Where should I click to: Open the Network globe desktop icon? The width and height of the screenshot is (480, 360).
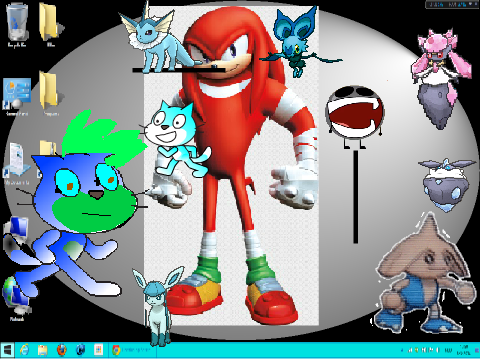[16, 298]
